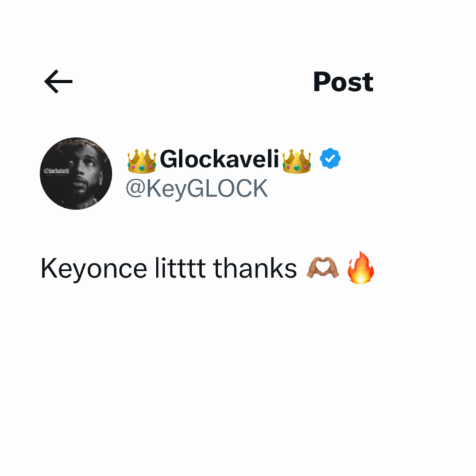Open the Glockaveli profile picture
Viewport: 476px width, 476px height.
(76, 173)
